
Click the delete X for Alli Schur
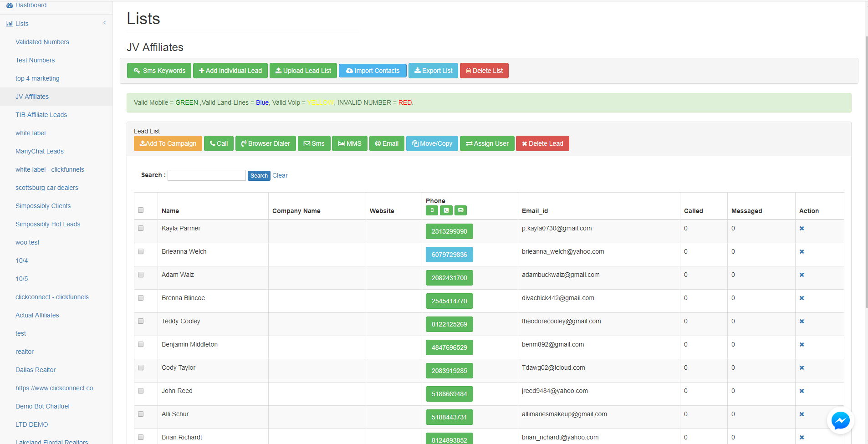[802, 414]
